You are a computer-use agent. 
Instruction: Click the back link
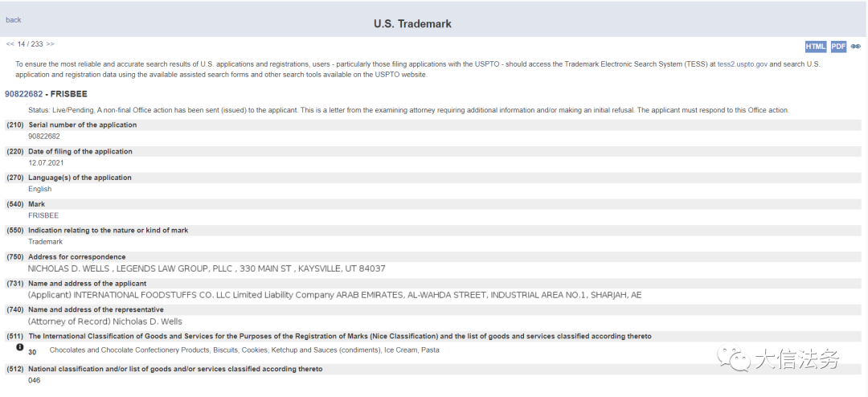pyautogui.click(x=14, y=20)
